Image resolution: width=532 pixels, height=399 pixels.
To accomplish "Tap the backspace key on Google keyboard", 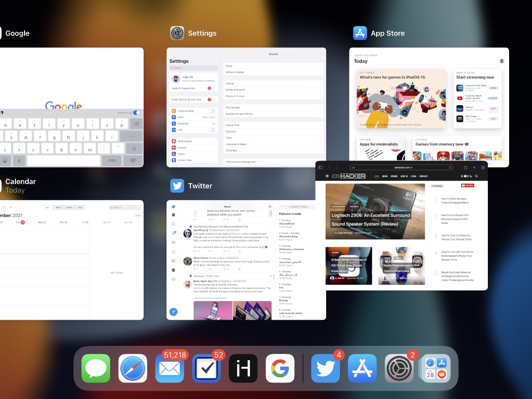I will 136,124.
